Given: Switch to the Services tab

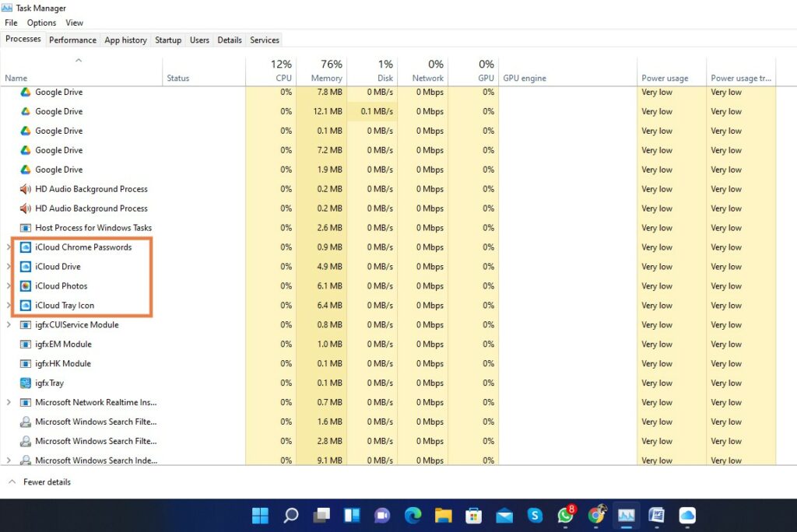Looking at the screenshot, I should coord(265,40).
